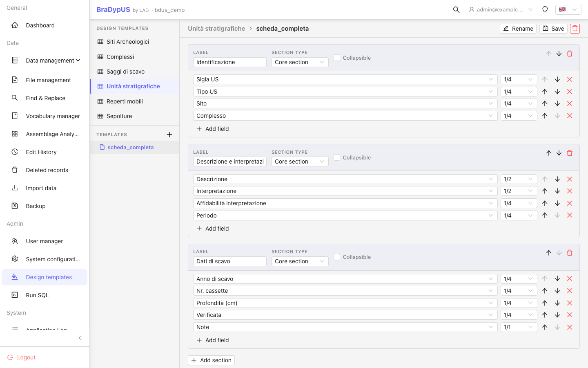Move the Identificazione section down

pyautogui.click(x=559, y=54)
